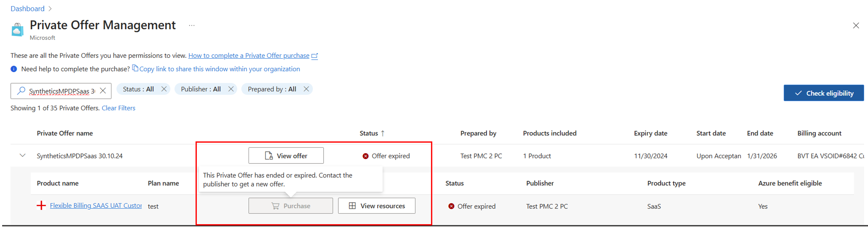868x227 pixels.
Task: Click the Clear Filters link
Action: (x=118, y=108)
